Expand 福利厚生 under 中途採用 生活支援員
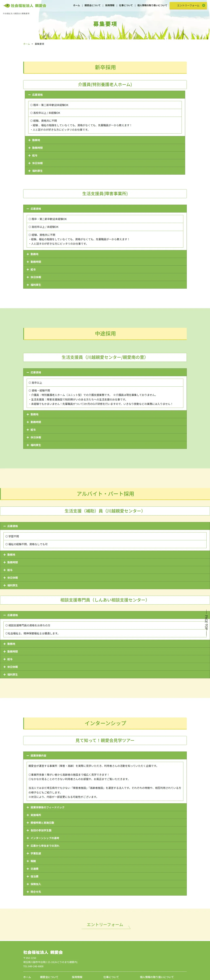The height and width of the screenshot is (980, 210). (x=105, y=445)
